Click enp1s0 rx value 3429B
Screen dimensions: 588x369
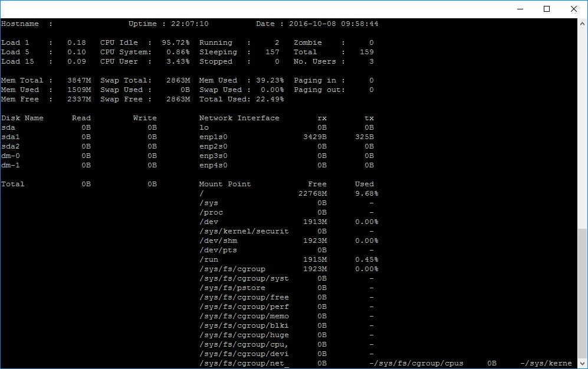click(314, 137)
